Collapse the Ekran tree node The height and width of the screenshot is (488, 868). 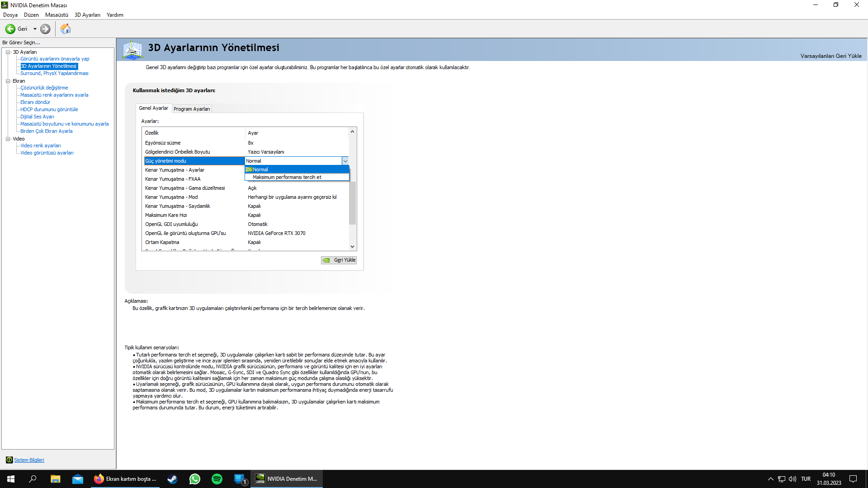(x=8, y=81)
